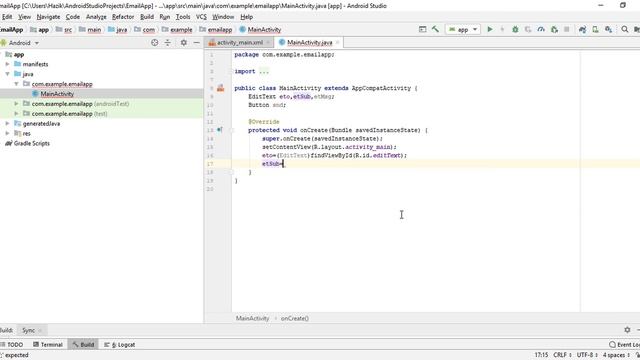This screenshot has height=360, width=640.
Task: Expand the manifests folder
Action: coord(7,64)
